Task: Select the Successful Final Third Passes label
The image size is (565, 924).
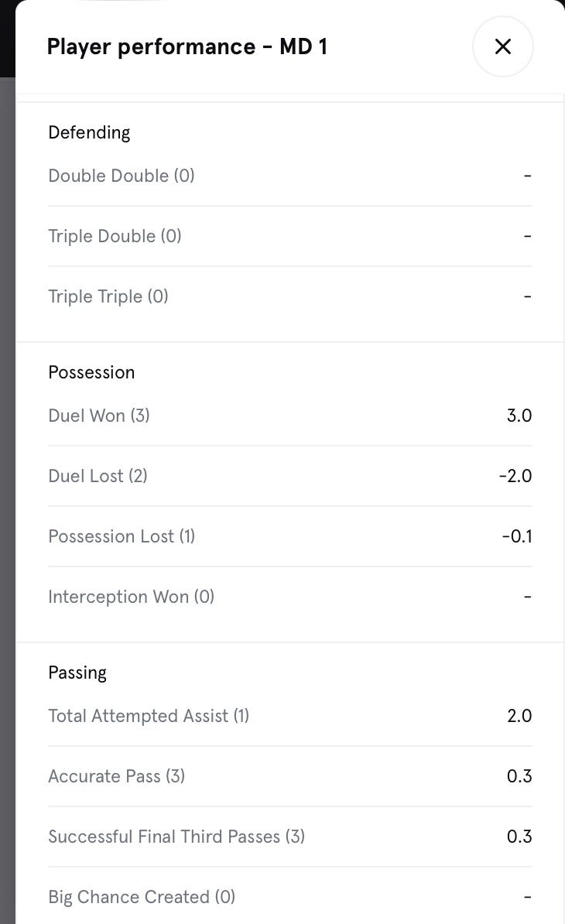Action: pos(176,837)
